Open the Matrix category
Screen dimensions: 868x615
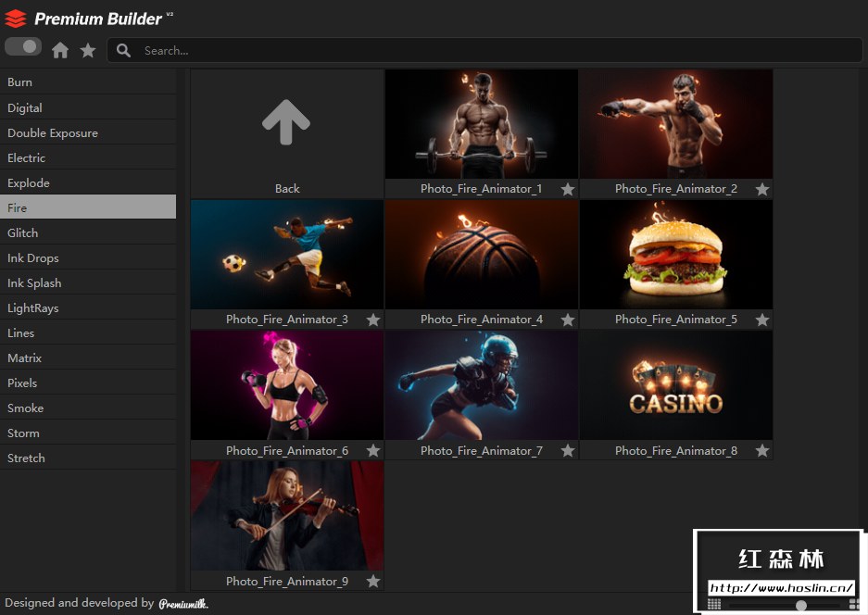click(x=88, y=358)
